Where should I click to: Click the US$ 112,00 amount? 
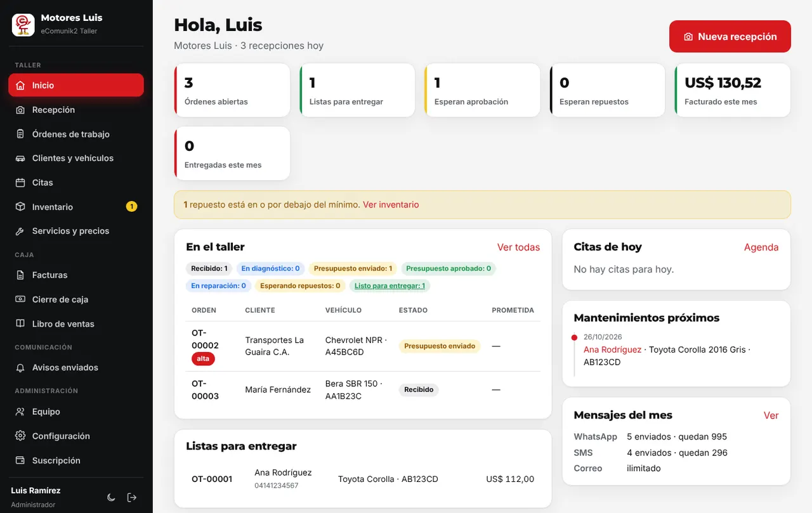510,479
